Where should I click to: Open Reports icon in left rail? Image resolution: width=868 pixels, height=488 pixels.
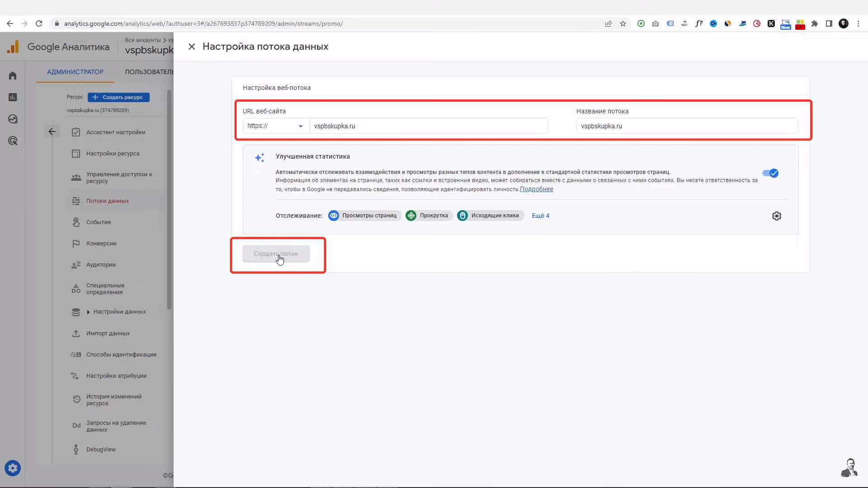(13, 97)
